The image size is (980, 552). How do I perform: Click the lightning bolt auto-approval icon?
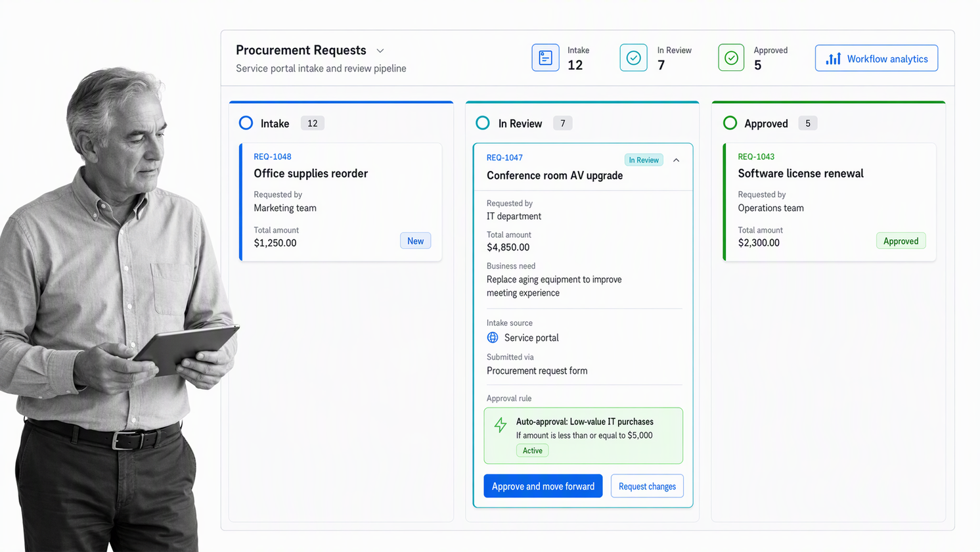(501, 425)
